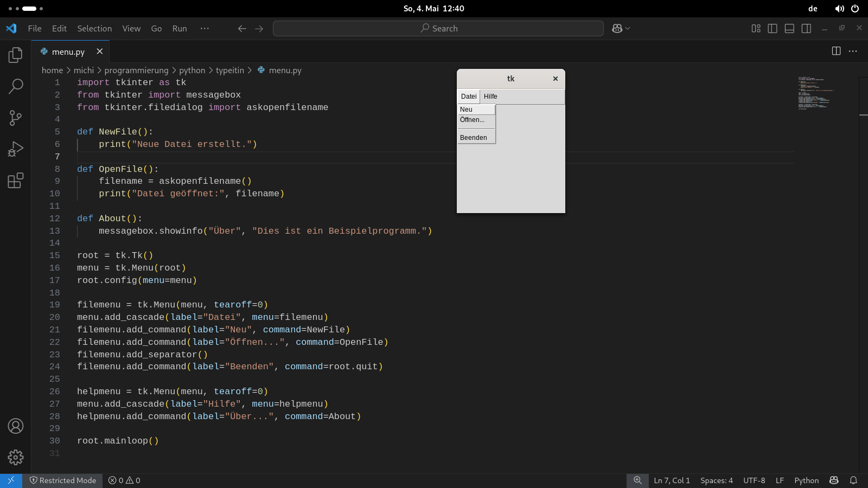The image size is (868, 488).
Task: Open the Run menu
Action: pyautogui.click(x=180, y=29)
